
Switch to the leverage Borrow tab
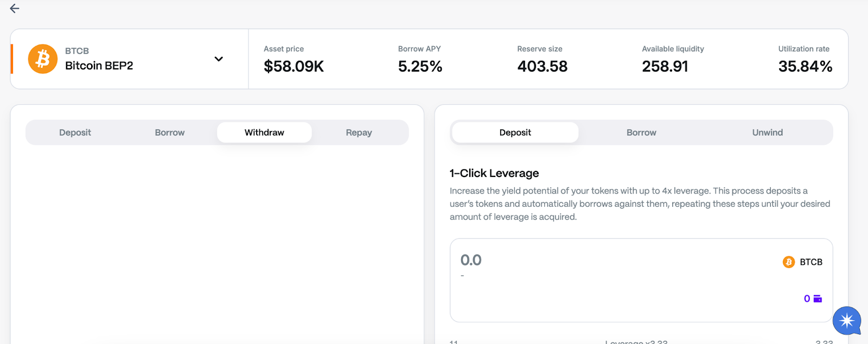tap(641, 132)
